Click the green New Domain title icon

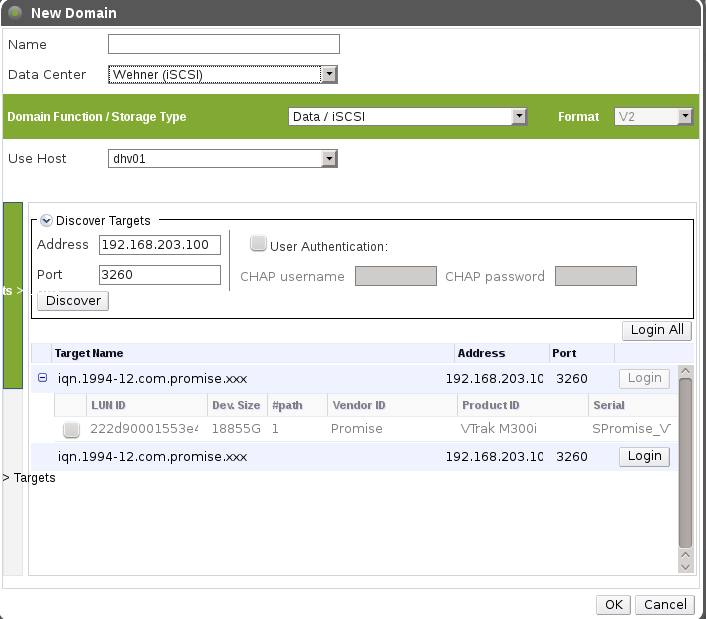pos(14,13)
